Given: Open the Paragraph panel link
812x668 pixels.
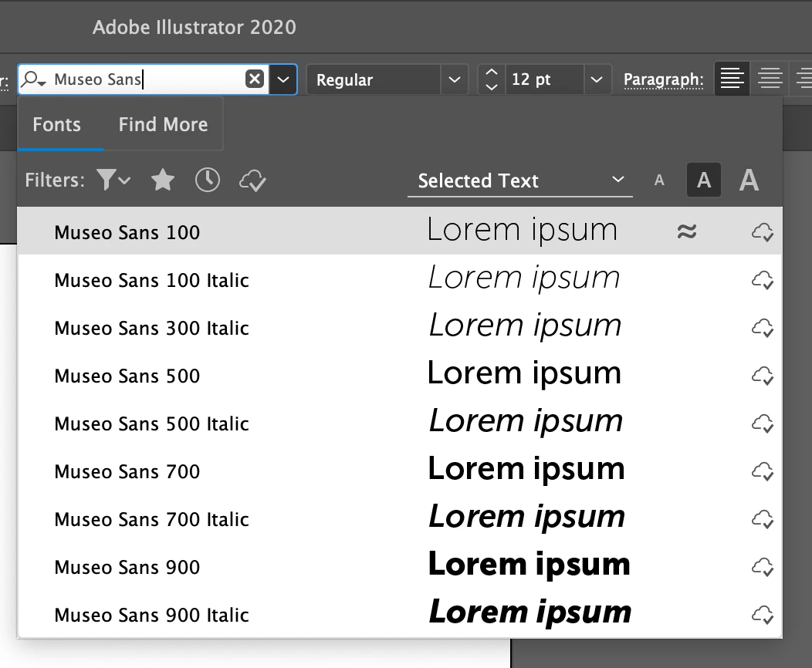Looking at the screenshot, I should click(663, 79).
